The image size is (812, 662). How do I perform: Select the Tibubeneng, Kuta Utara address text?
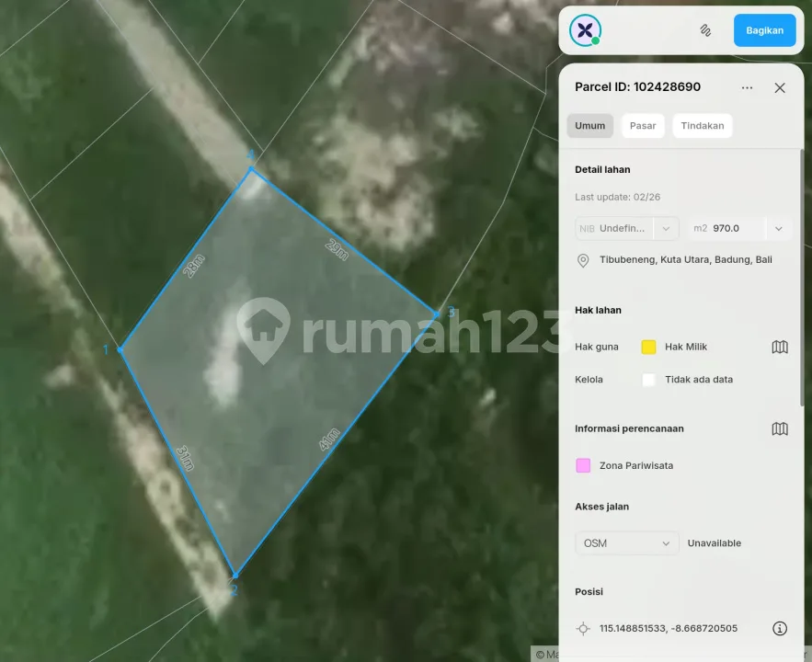[686, 259]
